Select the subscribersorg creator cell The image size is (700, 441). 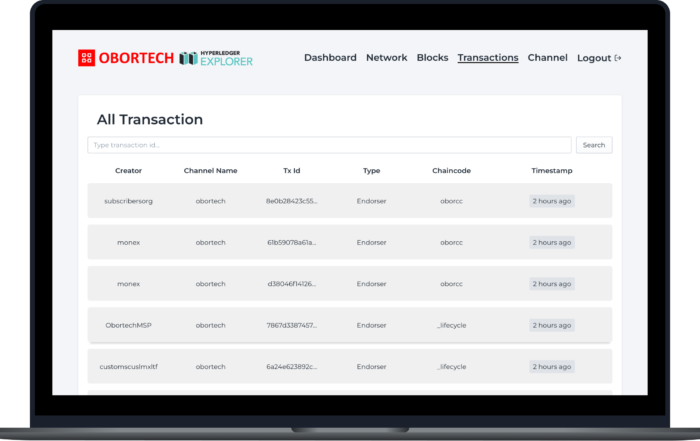pyautogui.click(x=129, y=201)
